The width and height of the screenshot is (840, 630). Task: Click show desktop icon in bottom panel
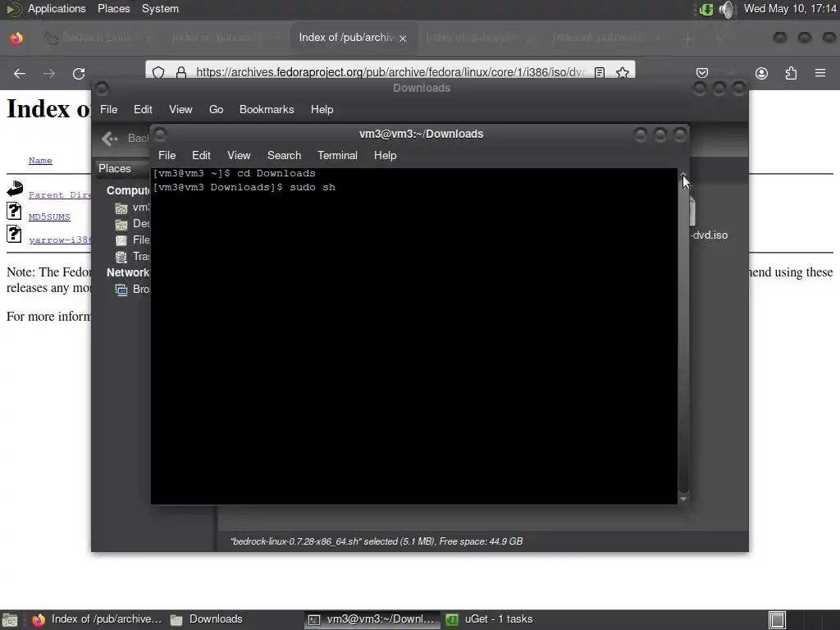[x=10, y=620]
